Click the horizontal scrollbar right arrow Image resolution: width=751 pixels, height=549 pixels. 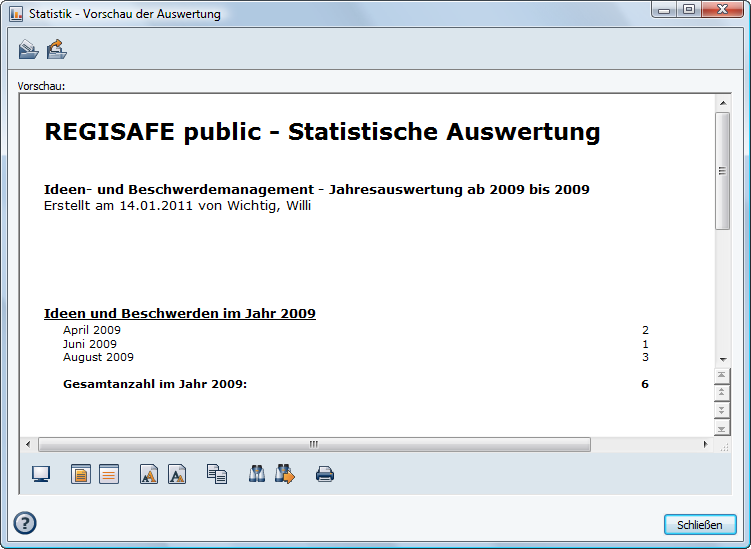pyautogui.click(x=705, y=444)
